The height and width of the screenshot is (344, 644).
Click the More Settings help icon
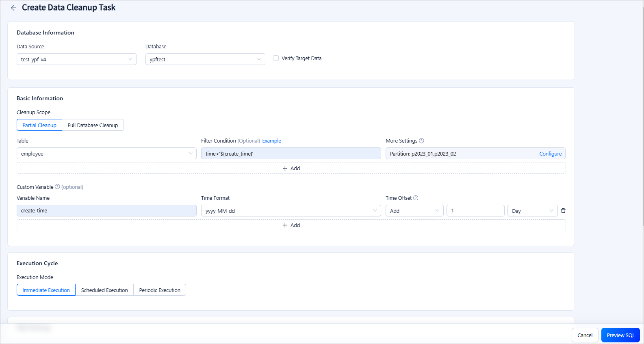(x=421, y=141)
